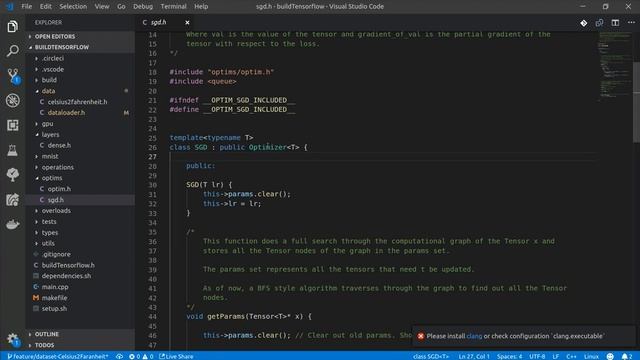Open the Extensions view in activity bar
Image resolution: width=640 pixels, height=360 pixels.
(x=12, y=125)
